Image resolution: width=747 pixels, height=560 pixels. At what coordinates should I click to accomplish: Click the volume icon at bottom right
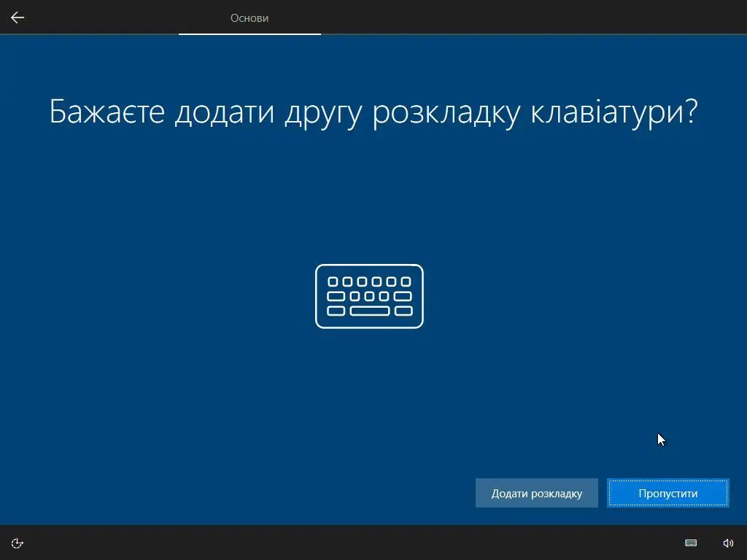tap(727, 542)
